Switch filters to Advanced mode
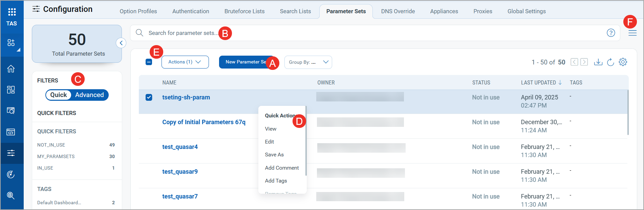 pyautogui.click(x=89, y=95)
